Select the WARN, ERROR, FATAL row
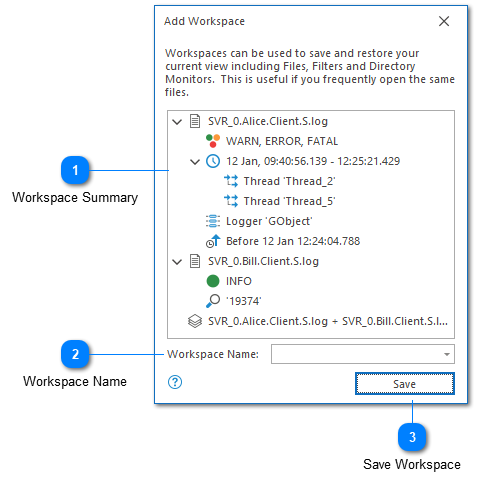 click(x=282, y=141)
